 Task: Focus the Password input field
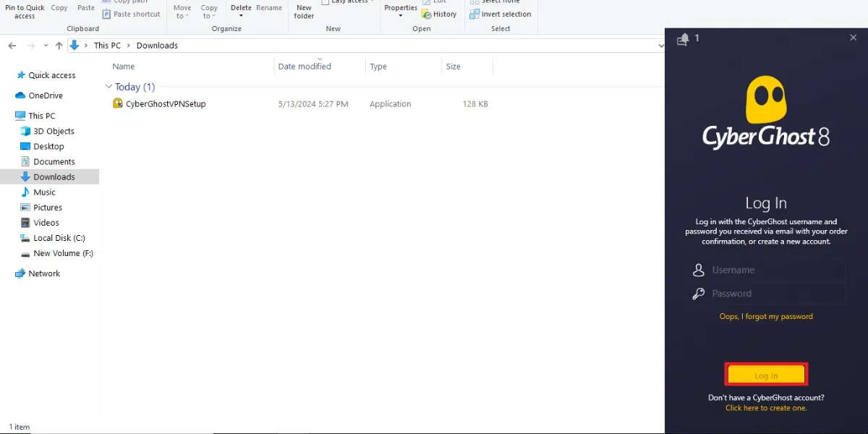point(778,294)
